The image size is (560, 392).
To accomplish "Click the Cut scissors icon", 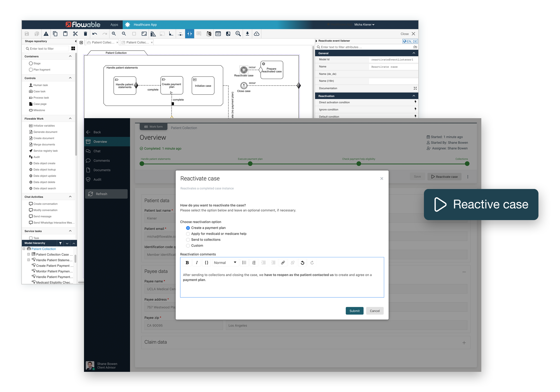I will click(x=75, y=34).
